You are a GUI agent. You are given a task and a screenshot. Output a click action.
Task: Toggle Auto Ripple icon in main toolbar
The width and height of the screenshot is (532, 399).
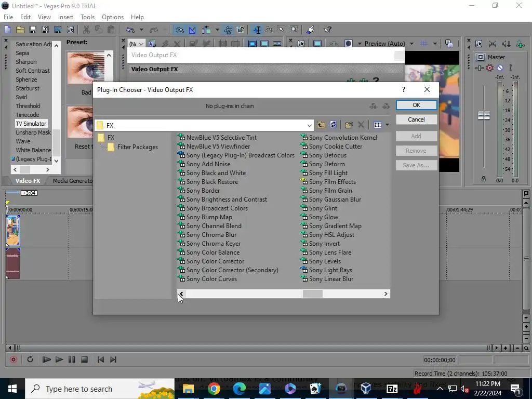click(206, 30)
